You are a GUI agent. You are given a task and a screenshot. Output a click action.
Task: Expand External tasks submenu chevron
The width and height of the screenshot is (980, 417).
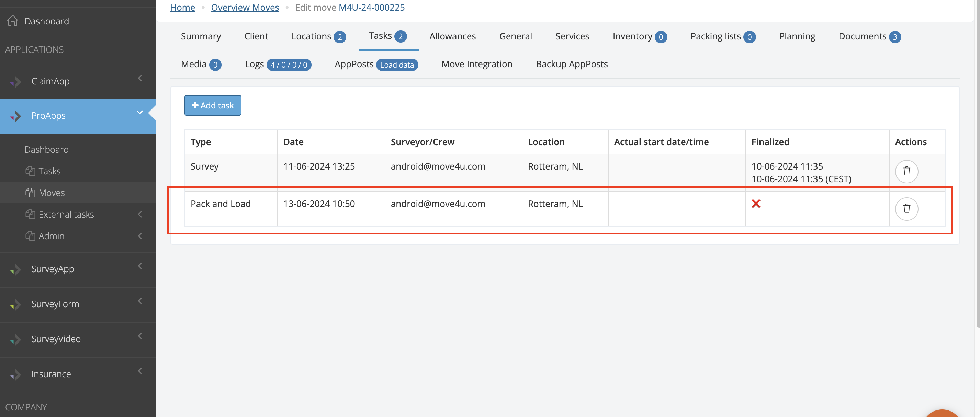(140, 215)
